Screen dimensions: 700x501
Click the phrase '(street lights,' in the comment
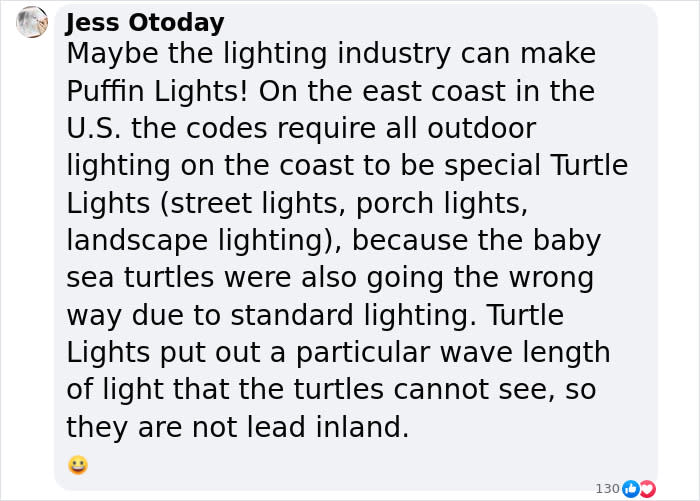pos(253,203)
